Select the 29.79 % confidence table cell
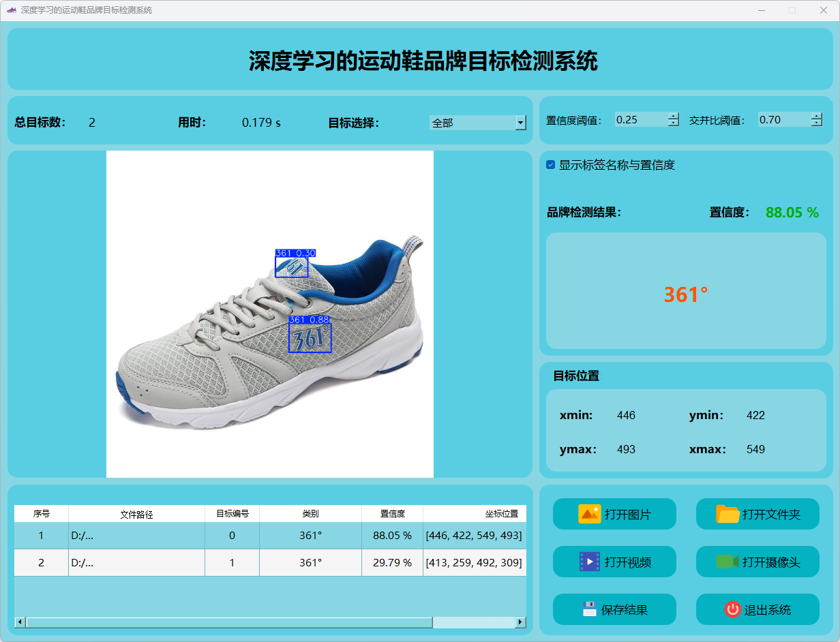This screenshot has height=642, width=840. point(392,563)
